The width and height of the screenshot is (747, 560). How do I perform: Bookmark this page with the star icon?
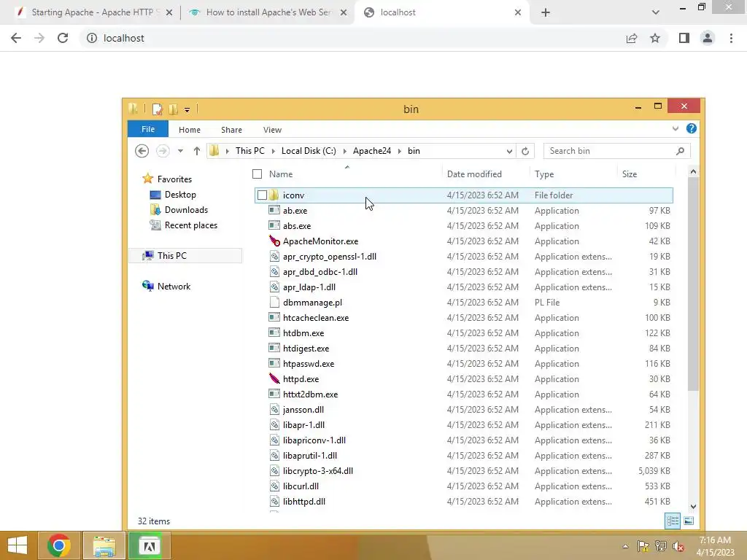point(655,38)
